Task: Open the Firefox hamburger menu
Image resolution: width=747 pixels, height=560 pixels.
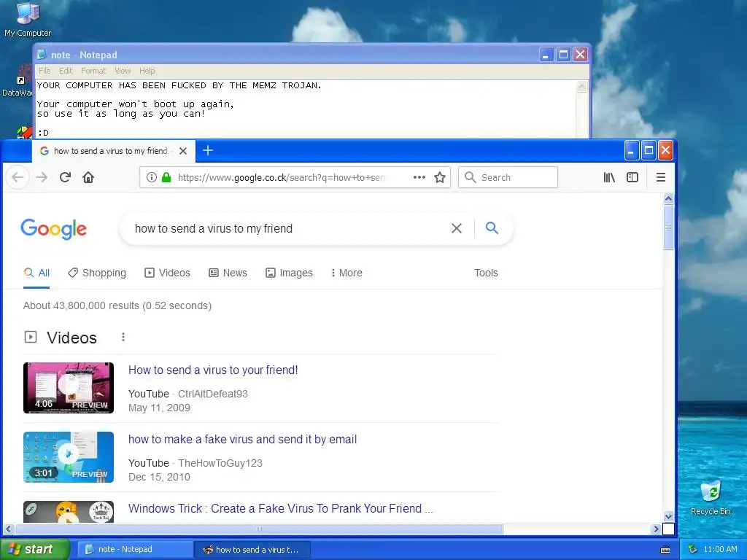Action: click(x=661, y=178)
